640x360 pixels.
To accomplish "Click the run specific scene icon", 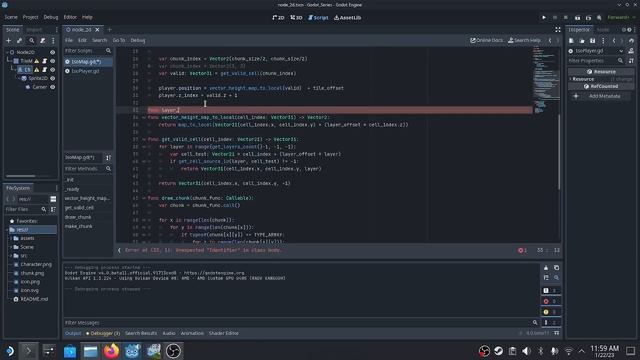I will 588,18.
